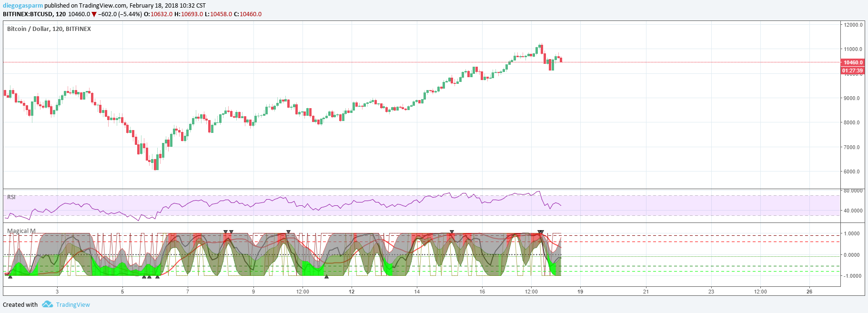Click the lowest candle near 6000

(x=157, y=162)
